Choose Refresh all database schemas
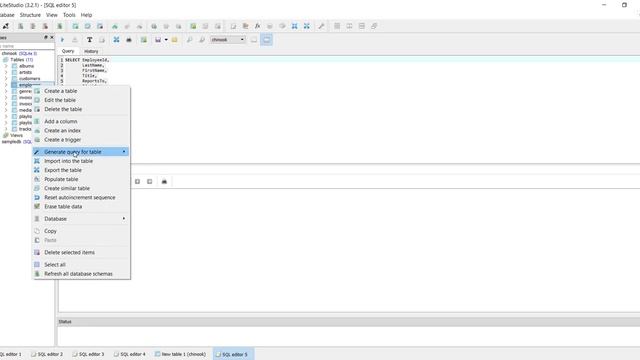640x360 pixels. click(81, 274)
